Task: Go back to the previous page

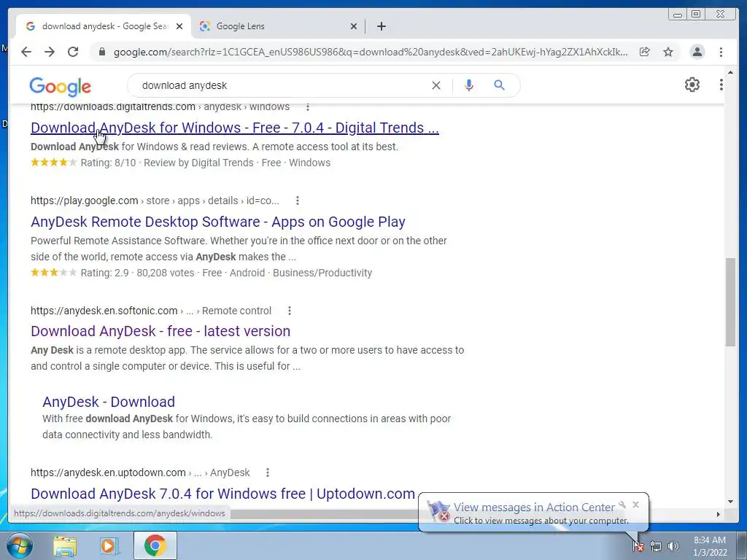Action: (x=26, y=52)
